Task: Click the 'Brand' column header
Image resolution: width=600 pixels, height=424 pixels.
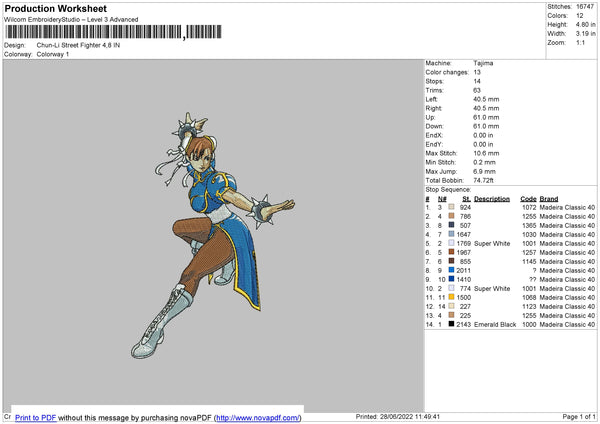Action: [x=549, y=199]
